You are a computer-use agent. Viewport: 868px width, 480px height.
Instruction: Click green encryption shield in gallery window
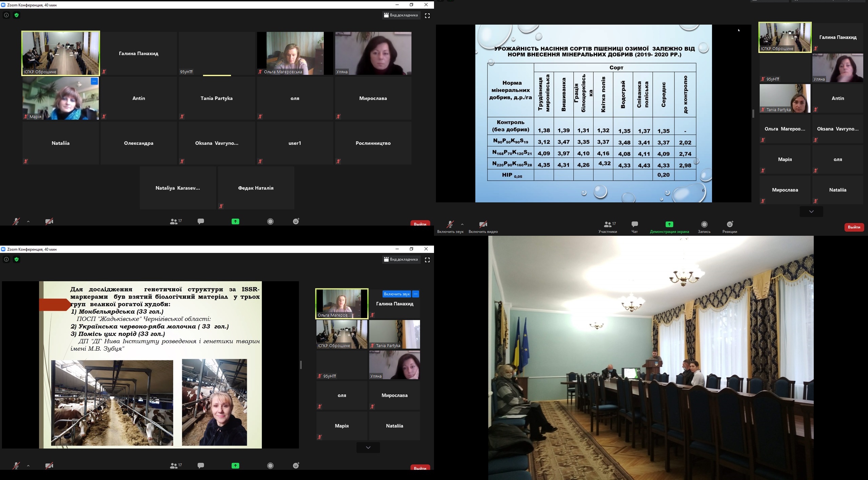coord(17,15)
